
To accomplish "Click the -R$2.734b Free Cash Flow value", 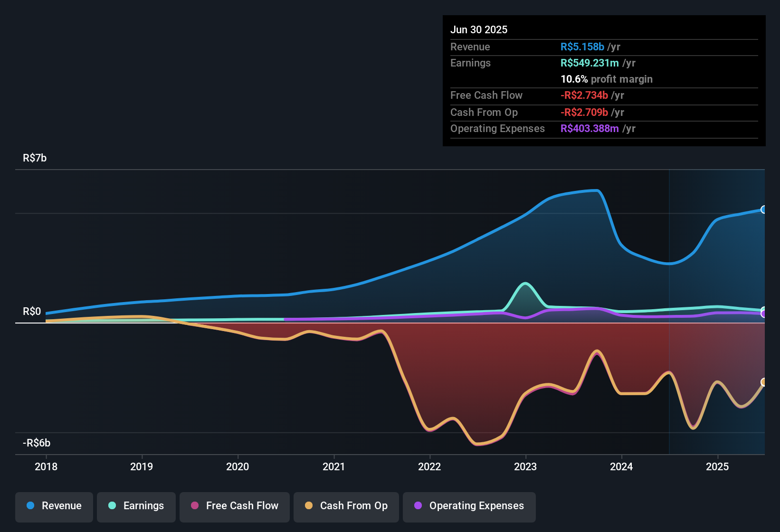I will 584,95.
